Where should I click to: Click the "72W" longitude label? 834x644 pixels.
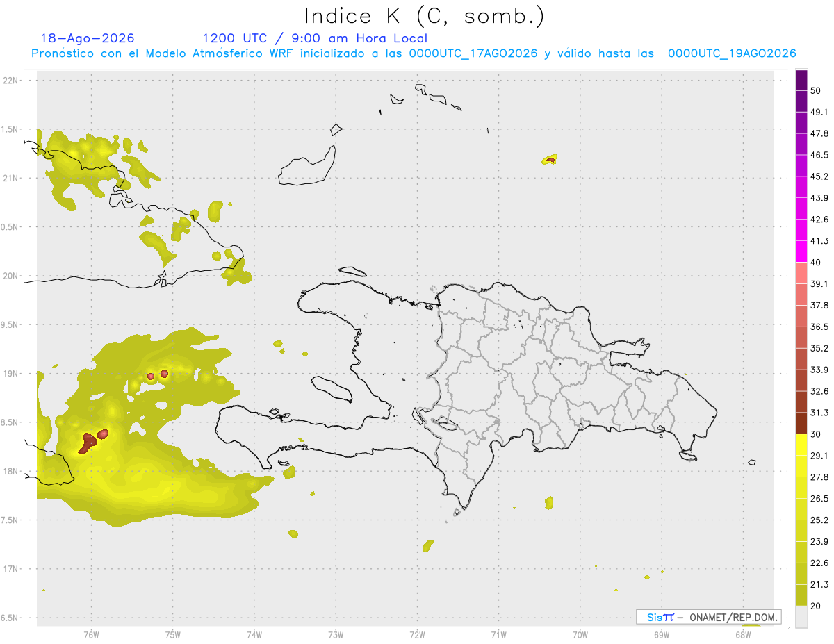(417, 635)
